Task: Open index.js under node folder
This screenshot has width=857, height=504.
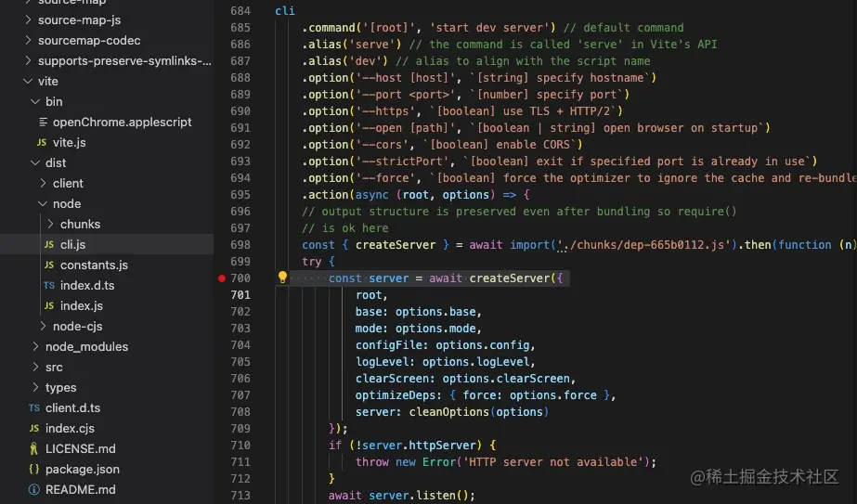Action: coord(82,306)
